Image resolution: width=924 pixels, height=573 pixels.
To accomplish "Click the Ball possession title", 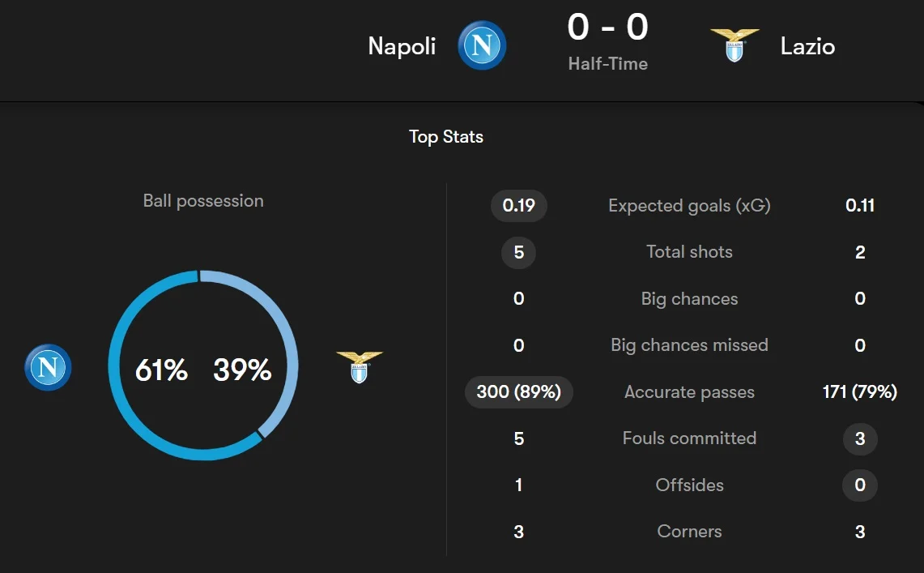I will tap(203, 201).
